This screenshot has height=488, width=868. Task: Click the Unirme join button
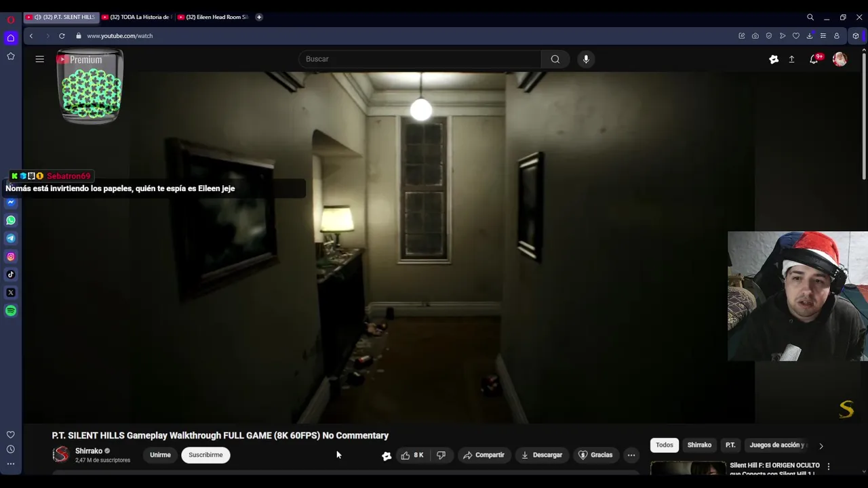(160, 455)
